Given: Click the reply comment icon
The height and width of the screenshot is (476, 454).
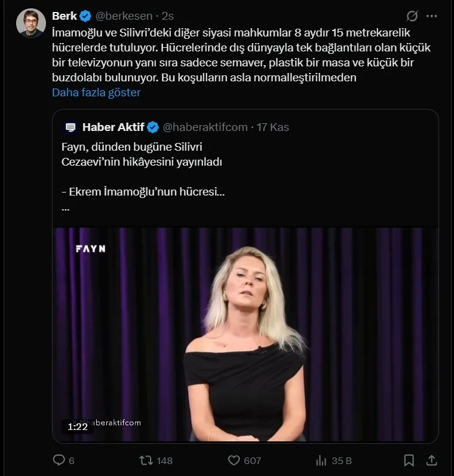Looking at the screenshot, I should pyautogui.click(x=59, y=460).
